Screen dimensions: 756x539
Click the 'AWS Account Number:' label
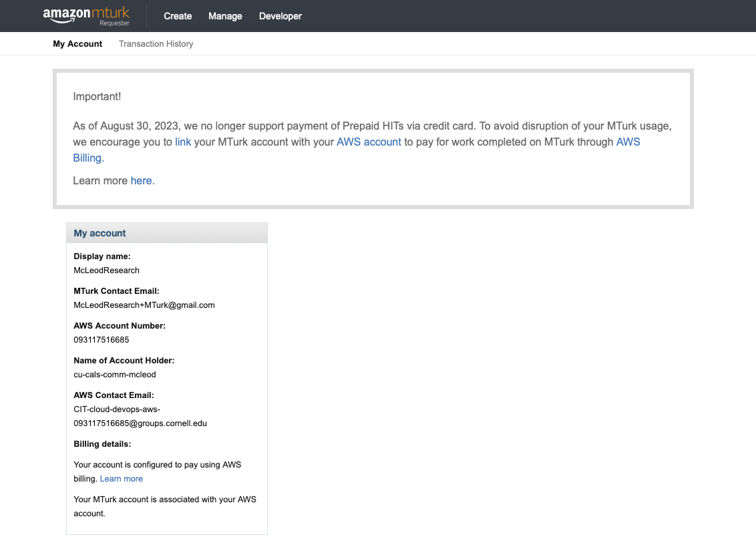point(120,326)
